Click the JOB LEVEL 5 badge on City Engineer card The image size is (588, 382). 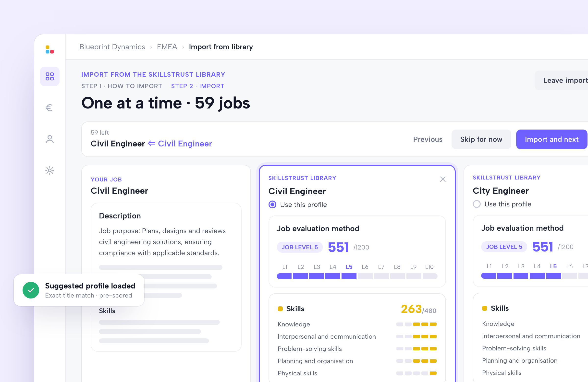point(504,247)
